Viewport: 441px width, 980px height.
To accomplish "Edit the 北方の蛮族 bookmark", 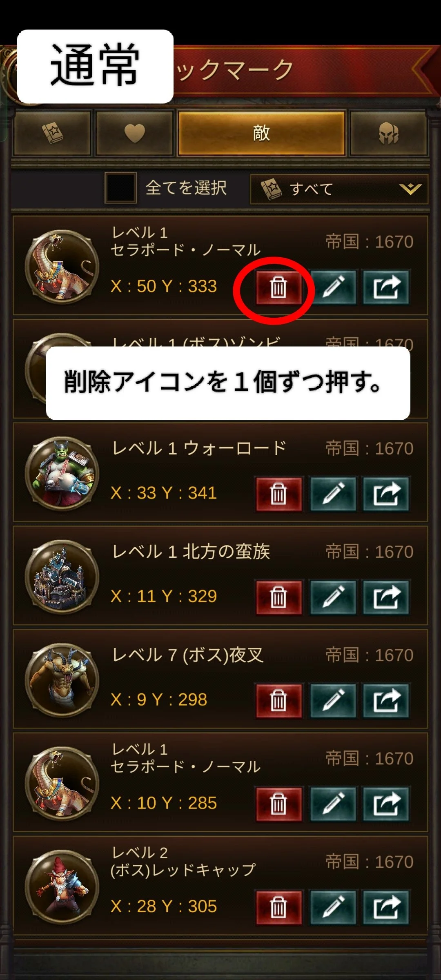I will click(333, 597).
